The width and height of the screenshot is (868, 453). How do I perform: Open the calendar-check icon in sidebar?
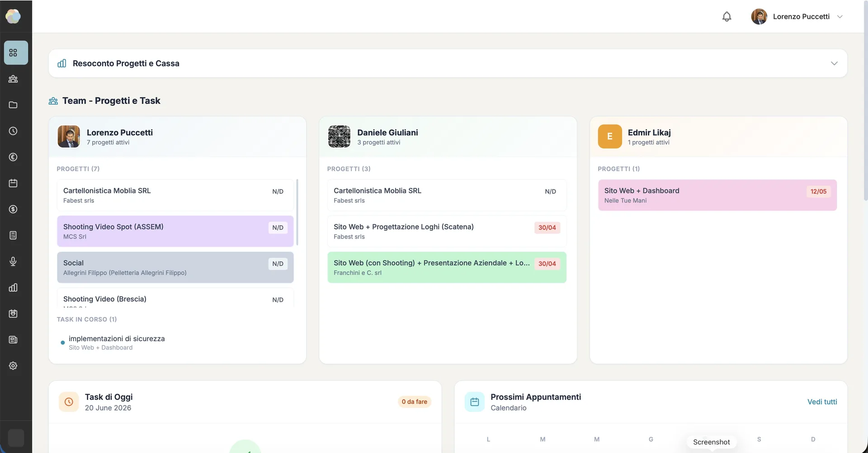tap(13, 313)
